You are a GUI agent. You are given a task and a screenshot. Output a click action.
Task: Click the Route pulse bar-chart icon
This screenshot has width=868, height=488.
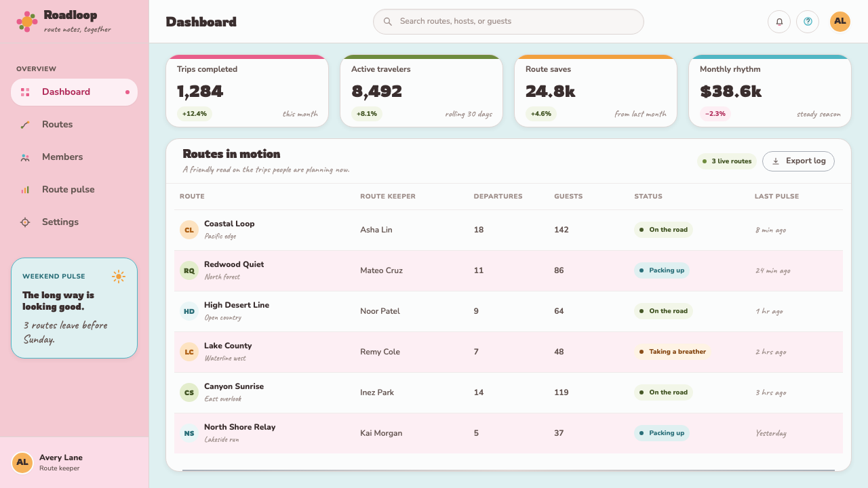coord(25,190)
